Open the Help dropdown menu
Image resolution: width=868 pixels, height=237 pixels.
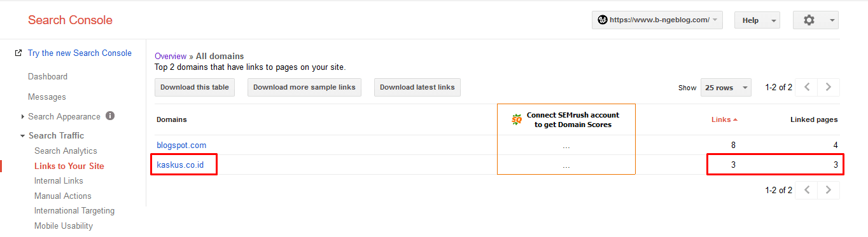(757, 20)
